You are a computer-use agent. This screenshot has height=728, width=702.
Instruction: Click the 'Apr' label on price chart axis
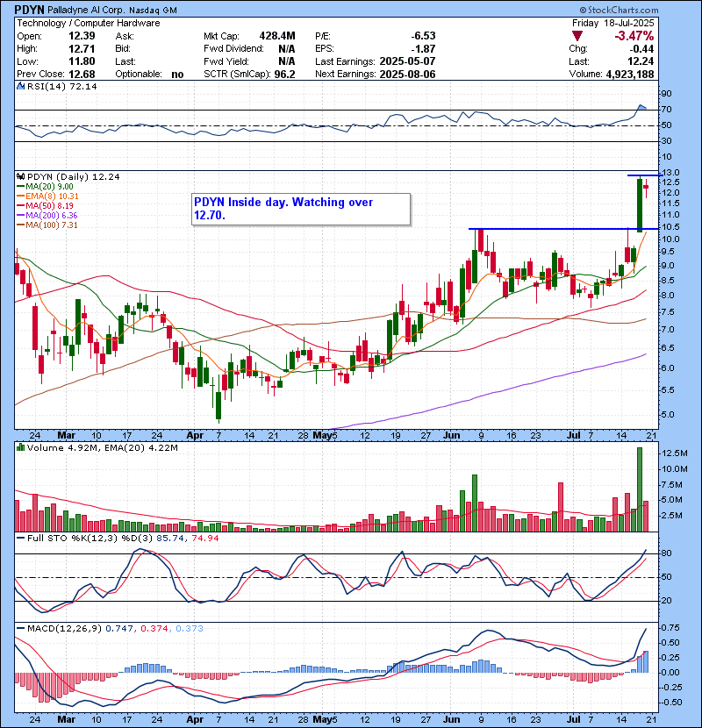coord(195,436)
